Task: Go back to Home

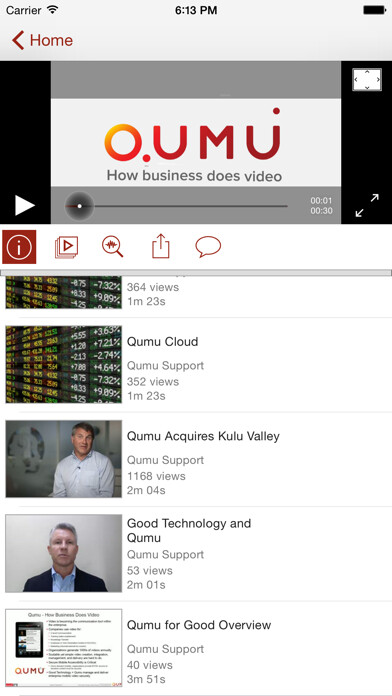Action: click(x=42, y=40)
